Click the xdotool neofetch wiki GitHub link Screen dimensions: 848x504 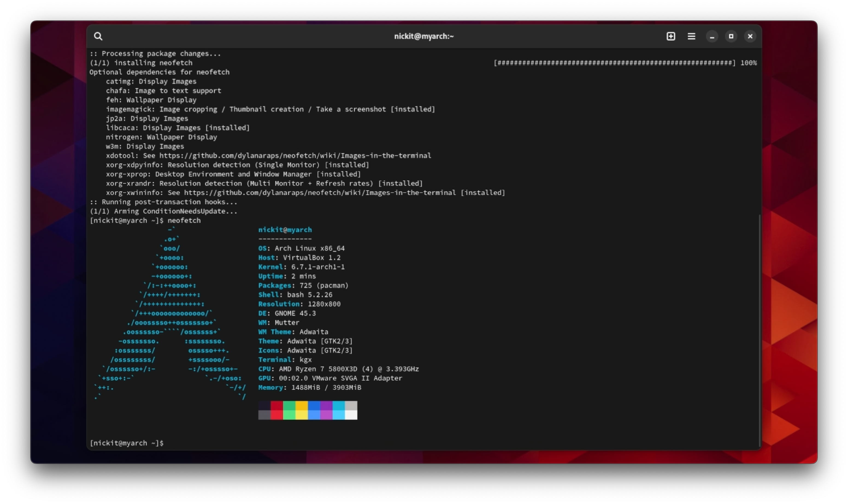[x=295, y=156]
